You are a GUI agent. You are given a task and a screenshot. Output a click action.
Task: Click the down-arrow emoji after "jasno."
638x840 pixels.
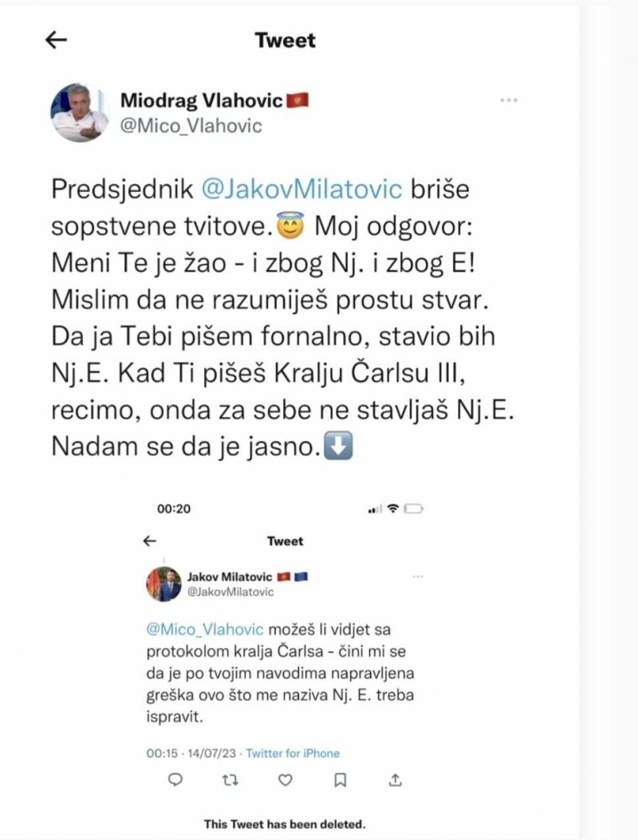[338, 447]
